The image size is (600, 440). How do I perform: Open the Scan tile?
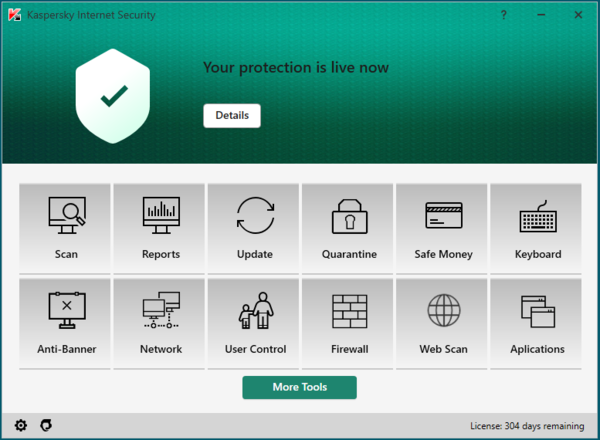(x=65, y=228)
